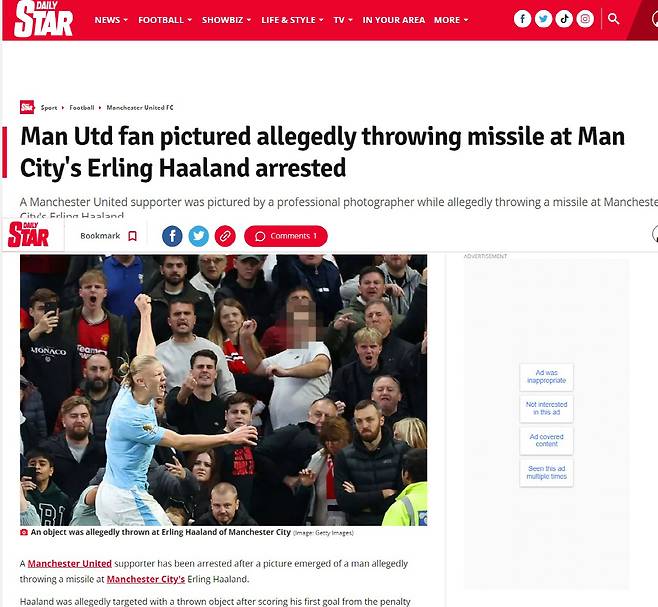Image resolution: width=658 pixels, height=607 pixels.
Task: Follow the Manchester City's link in article
Action: (x=146, y=579)
